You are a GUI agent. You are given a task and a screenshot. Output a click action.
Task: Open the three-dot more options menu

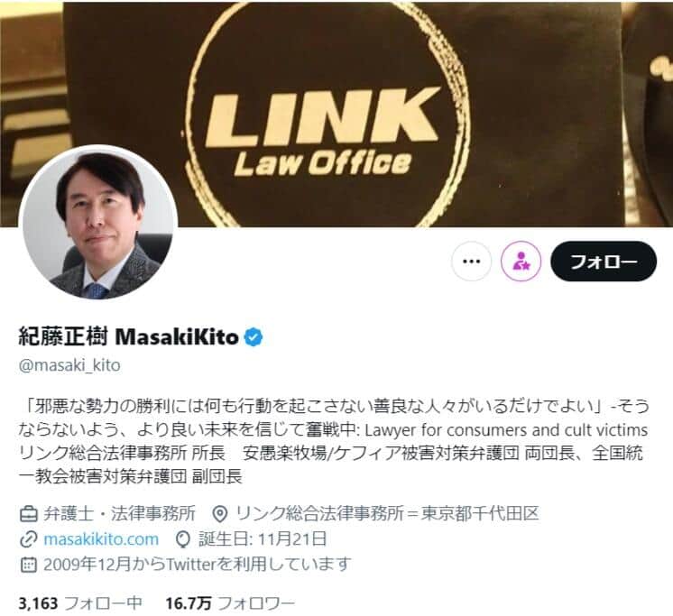tap(471, 262)
